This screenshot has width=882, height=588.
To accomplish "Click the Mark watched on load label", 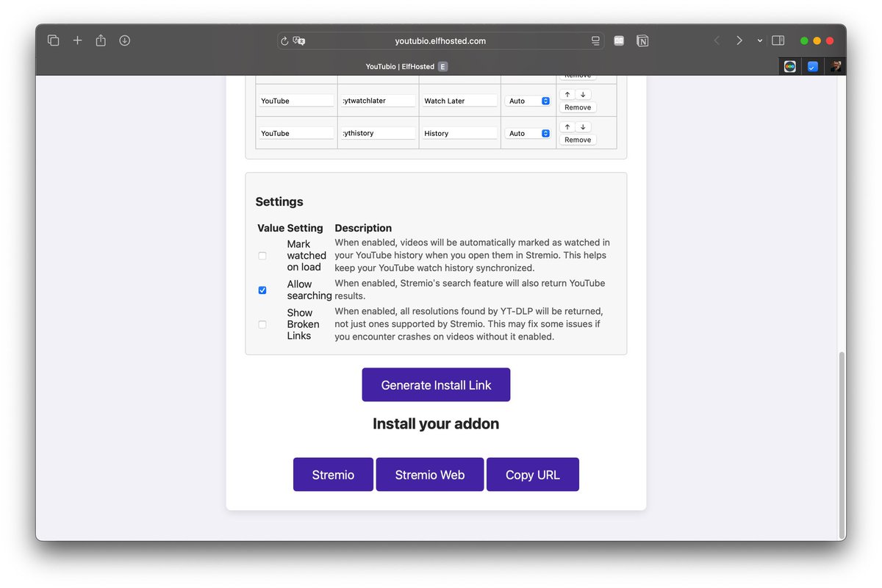I will point(306,255).
